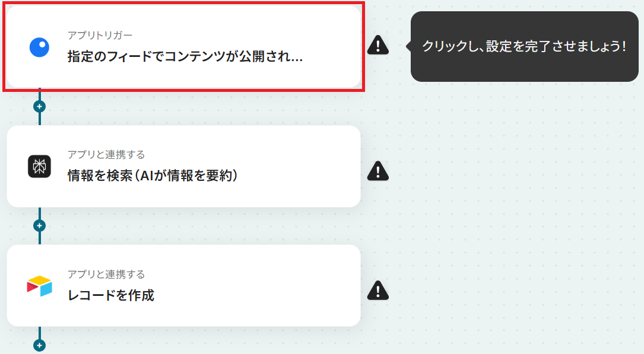This screenshot has height=354, width=644.
Task: Click the connector line above レコードを作成 card
Action: point(39,238)
